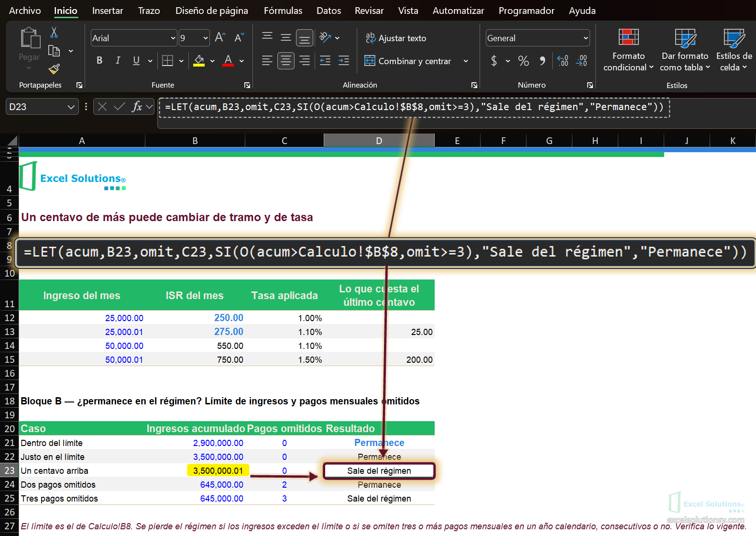
Task: Open the General number format dropdown
Action: [x=586, y=38]
